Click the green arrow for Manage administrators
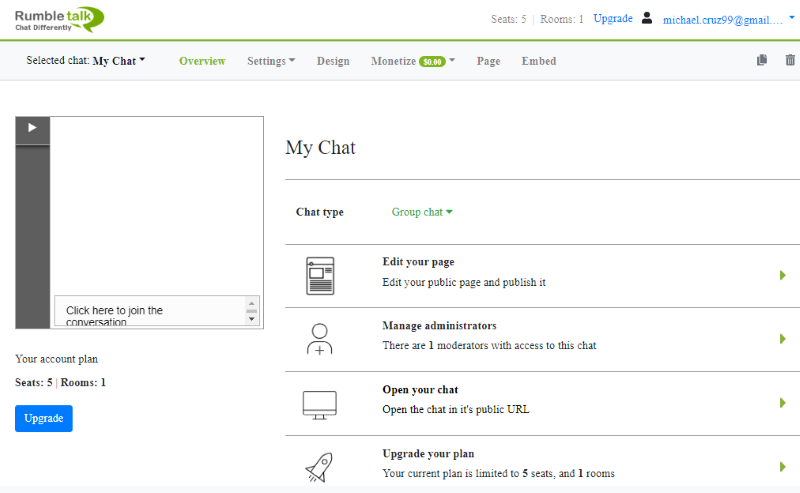Screen dimensions: 800x493 783,339
